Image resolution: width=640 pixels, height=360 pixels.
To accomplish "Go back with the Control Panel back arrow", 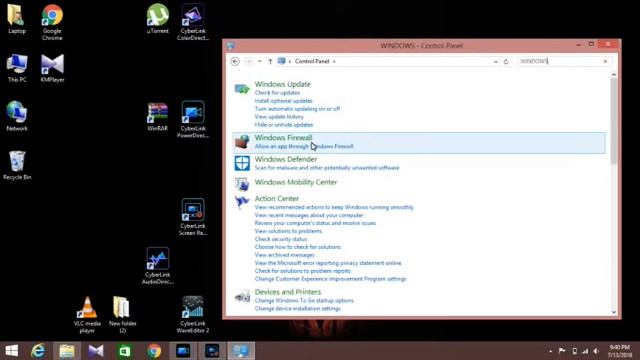I will click(235, 61).
